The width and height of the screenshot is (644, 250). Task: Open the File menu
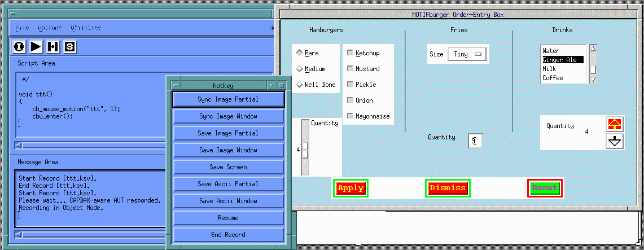23,28
